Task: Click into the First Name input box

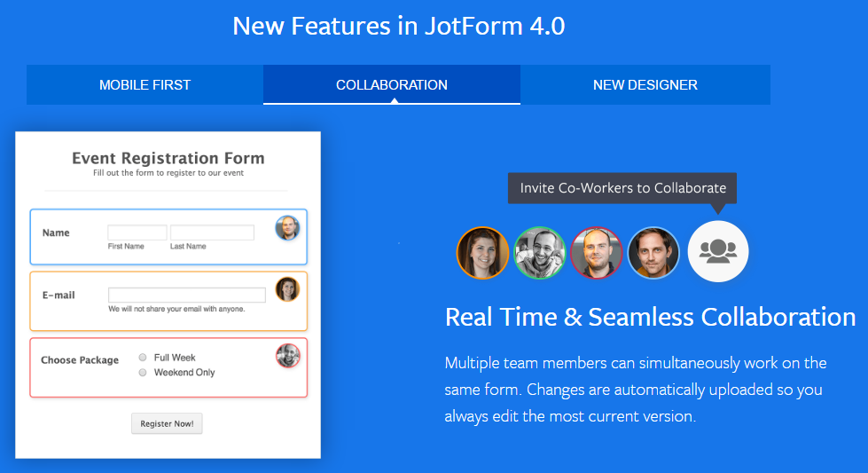Action: coord(137,233)
